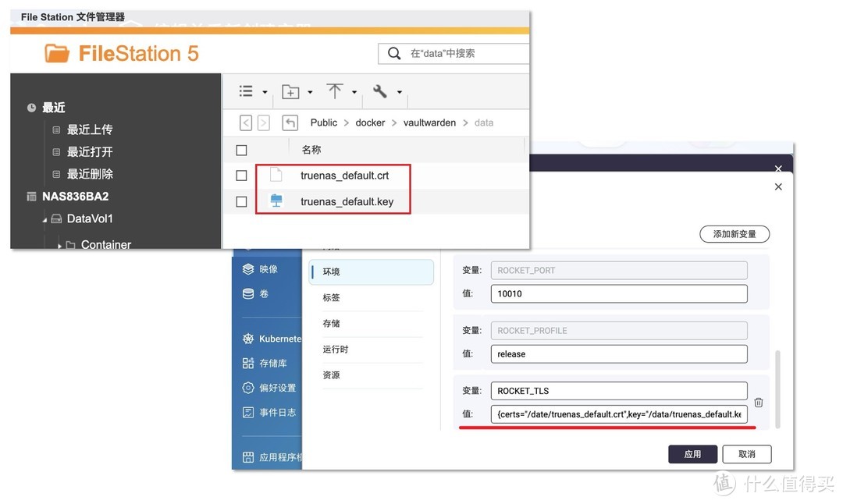Click the truenas_default.crt file name
843x504 pixels.
345,176
